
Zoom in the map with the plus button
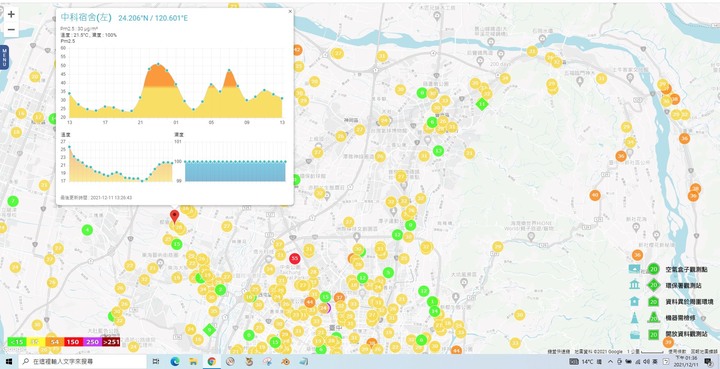[x=11, y=14]
